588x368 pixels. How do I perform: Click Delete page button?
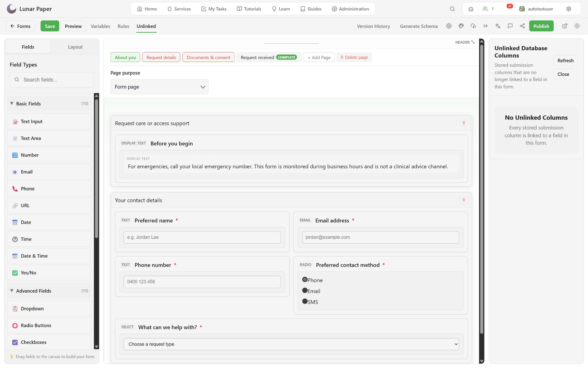354,57
